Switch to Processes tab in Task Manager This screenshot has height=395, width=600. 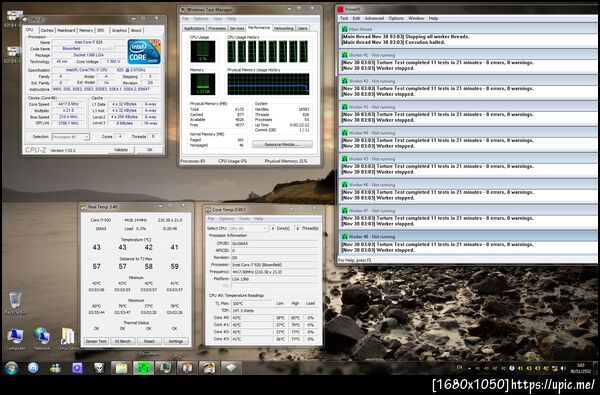(x=217, y=28)
